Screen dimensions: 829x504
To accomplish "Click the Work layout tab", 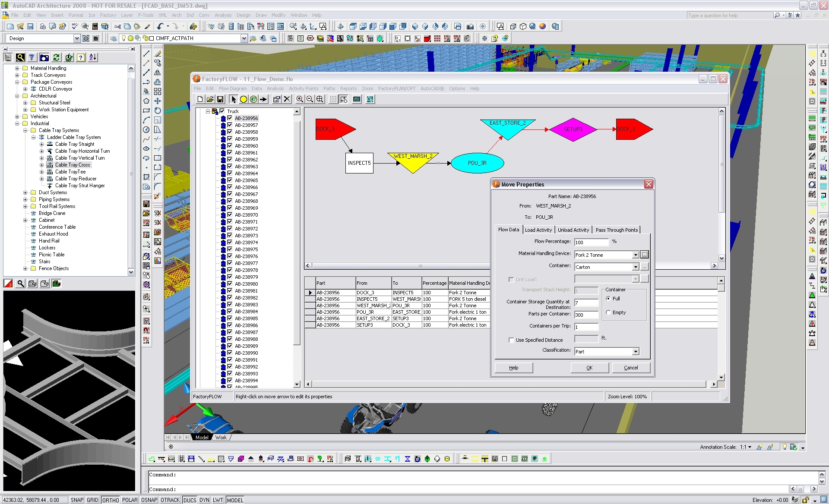I will (x=221, y=437).
